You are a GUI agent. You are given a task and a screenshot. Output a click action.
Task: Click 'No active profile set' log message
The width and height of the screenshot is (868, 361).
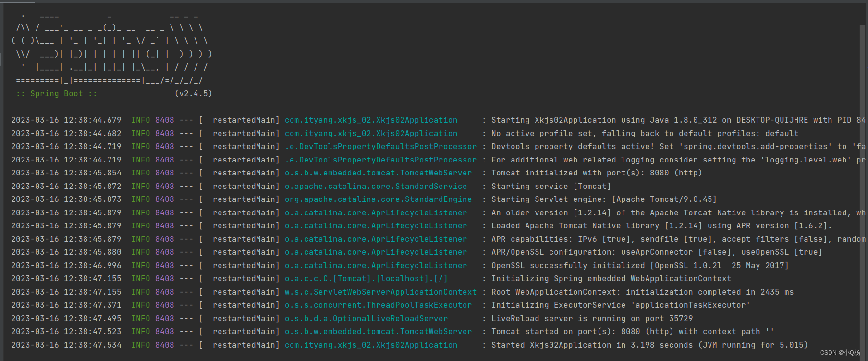pos(645,134)
